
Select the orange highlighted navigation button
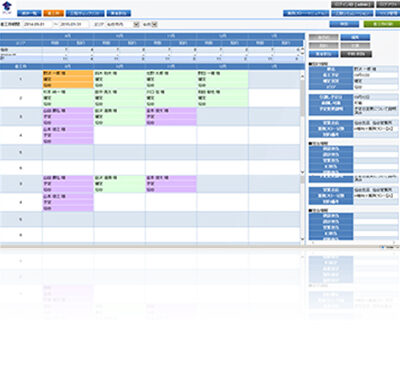click(53, 13)
